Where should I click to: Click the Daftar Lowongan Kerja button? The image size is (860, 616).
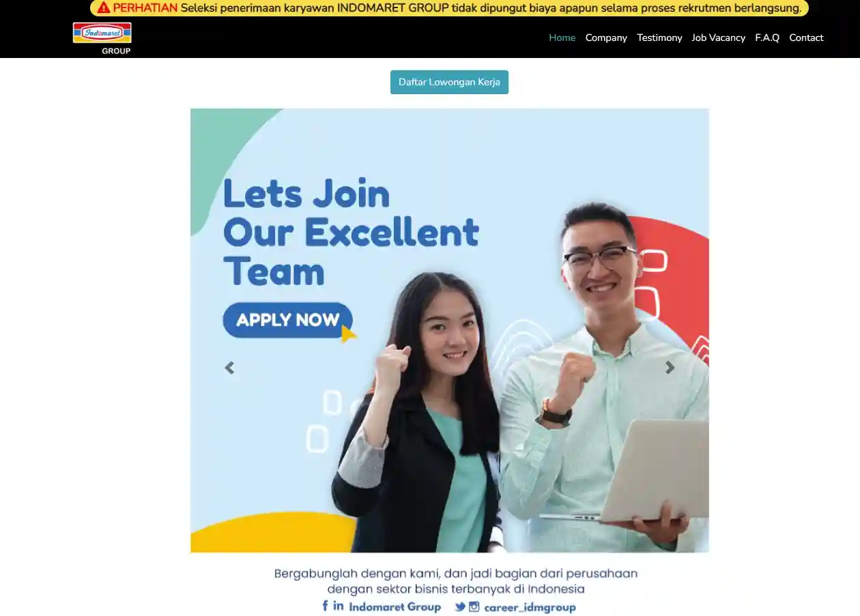449,82
